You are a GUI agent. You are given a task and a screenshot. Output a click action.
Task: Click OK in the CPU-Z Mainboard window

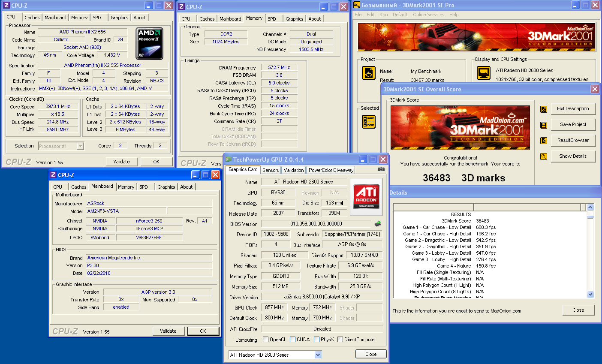tap(203, 331)
